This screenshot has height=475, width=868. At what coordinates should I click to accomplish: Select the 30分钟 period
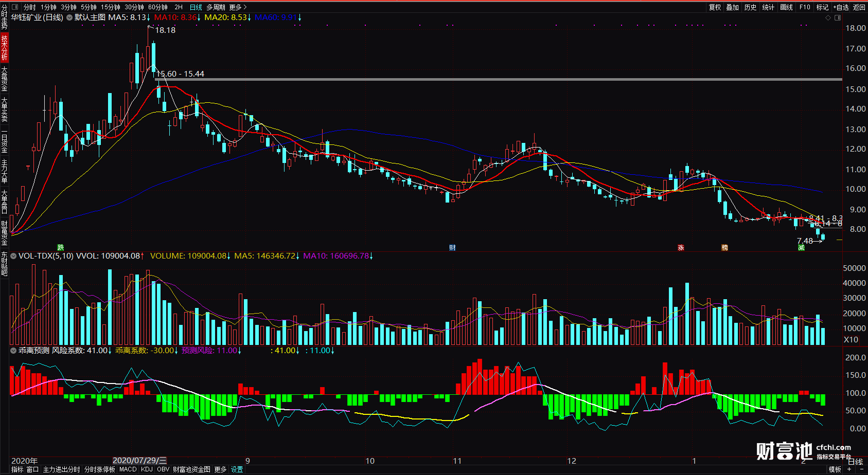[x=134, y=7]
